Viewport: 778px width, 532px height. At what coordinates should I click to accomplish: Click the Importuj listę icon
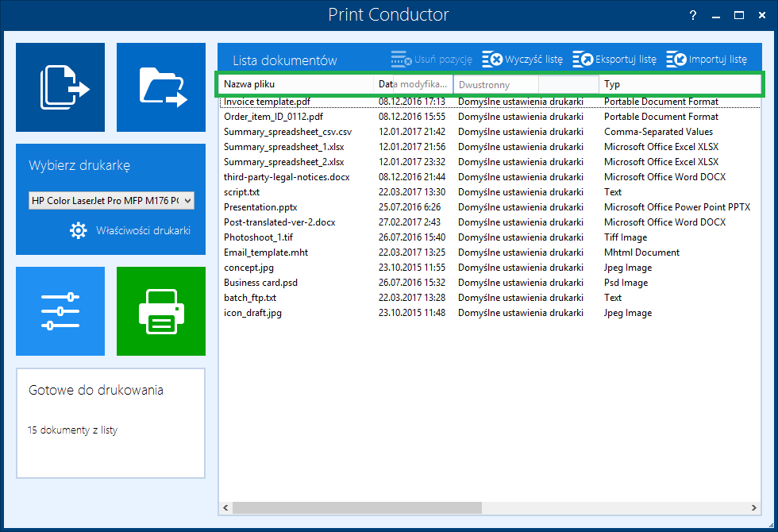[x=676, y=59]
